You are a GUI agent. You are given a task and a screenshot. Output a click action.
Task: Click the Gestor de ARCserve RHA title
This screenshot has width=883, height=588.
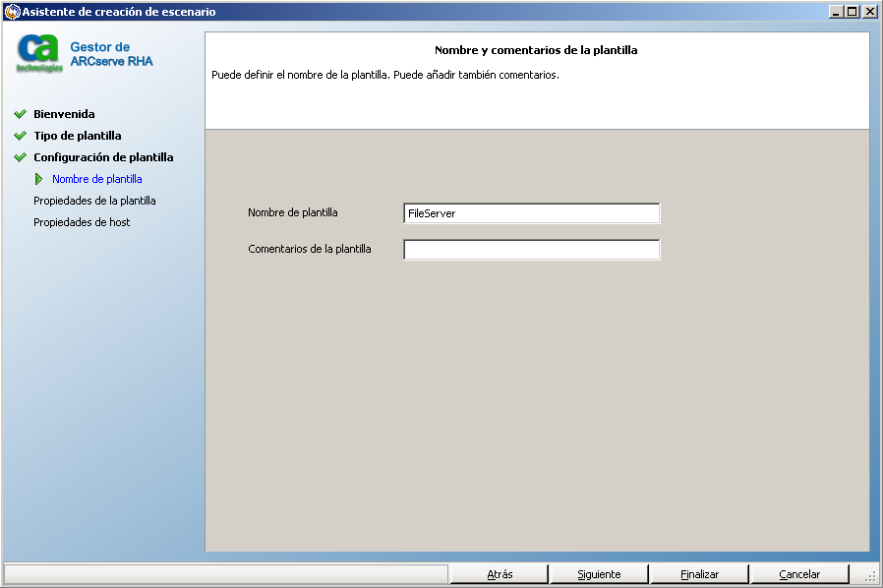click(x=111, y=54)
